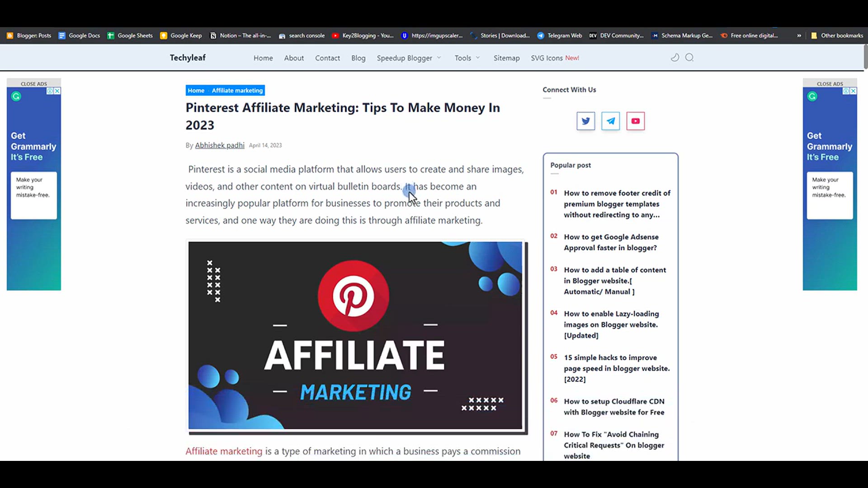
Task: Open Google Keep bookmark
Action: click(x=181, y=35)
